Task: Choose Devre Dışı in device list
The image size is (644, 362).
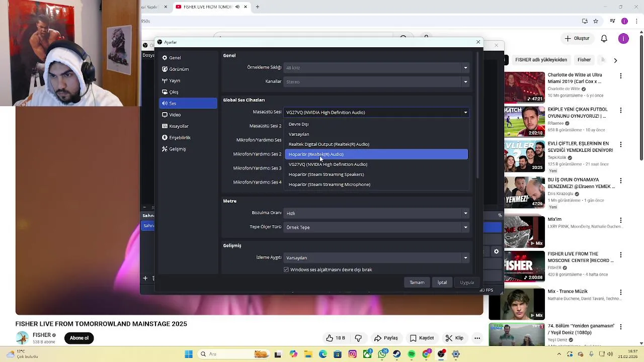Action: (376, 124)
